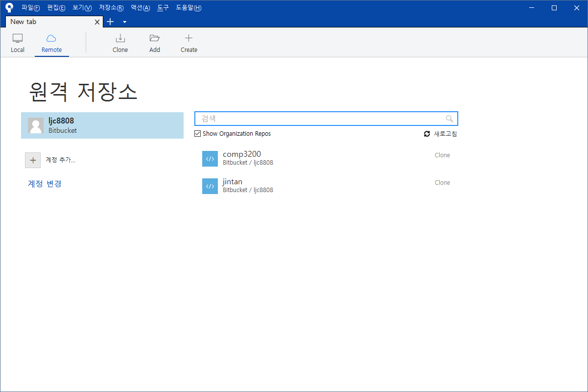Open a new tab with plus button
Image resolution: width=588 pixels, height=392 pixels.
tap(110, 22)
